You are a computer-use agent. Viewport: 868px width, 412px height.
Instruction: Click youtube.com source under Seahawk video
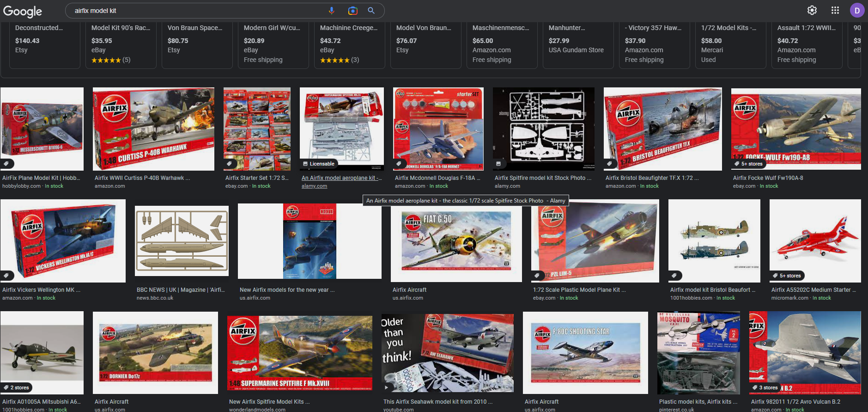coord(398,410)
